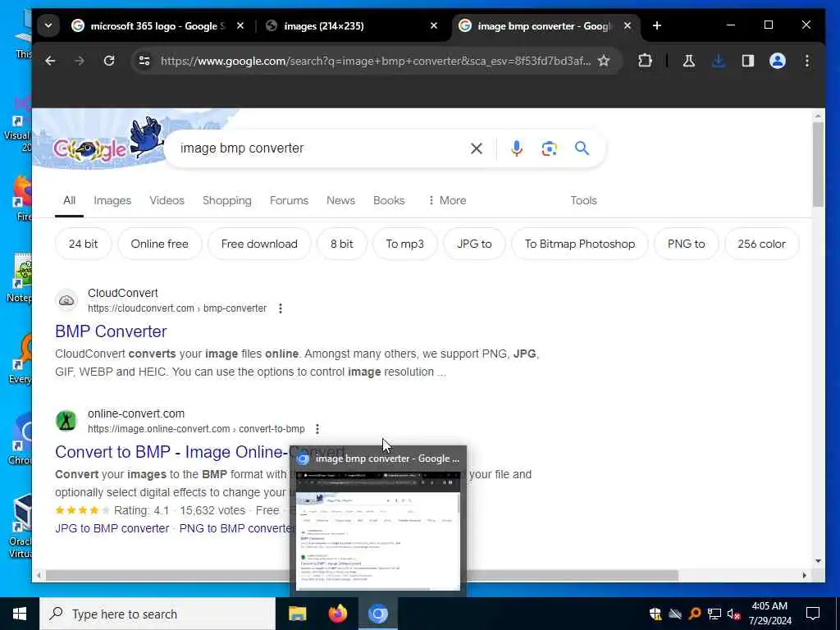Switch to News results tab
Screen dimensions: 840x630
pyautogui.click(x=340, y=200)
